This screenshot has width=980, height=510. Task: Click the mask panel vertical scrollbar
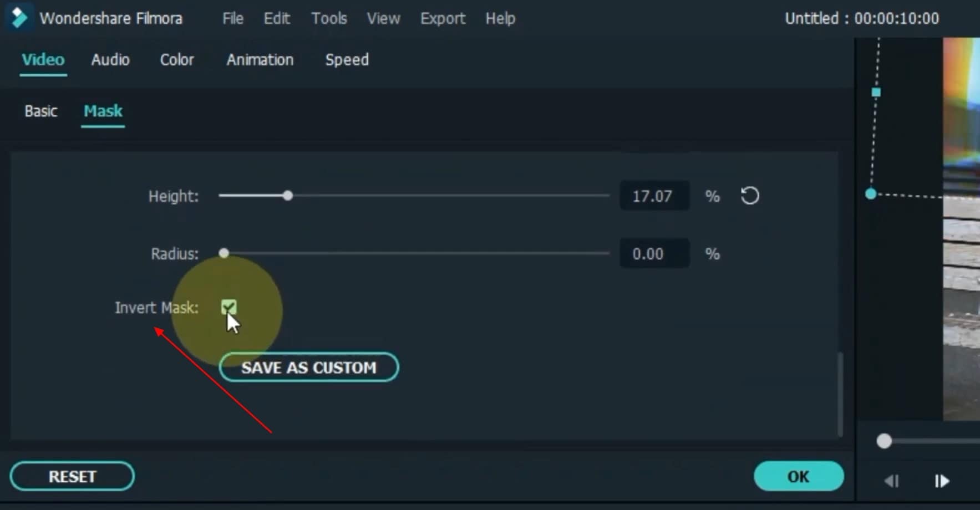840,394
